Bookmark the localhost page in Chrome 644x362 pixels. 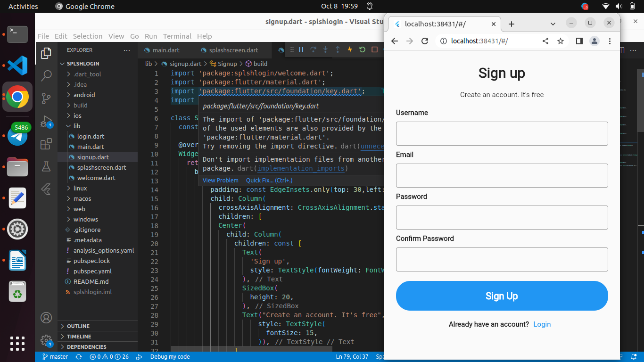pyautogui.click(x=561, y=41)
